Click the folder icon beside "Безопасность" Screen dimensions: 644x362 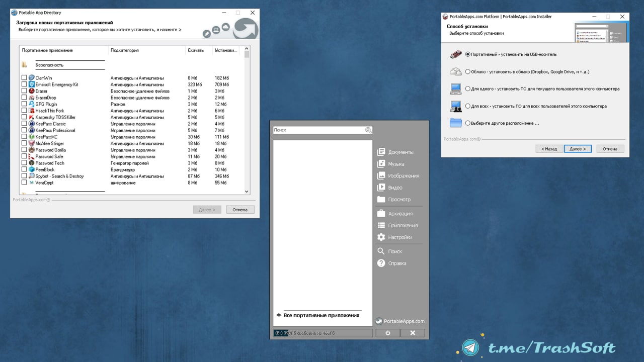coord(25,65)
